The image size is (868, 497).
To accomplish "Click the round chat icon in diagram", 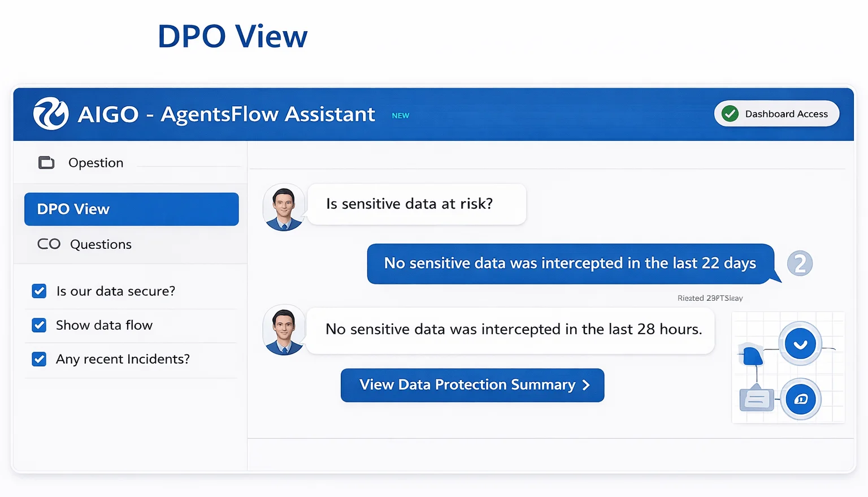I will (x=801, y=399).
